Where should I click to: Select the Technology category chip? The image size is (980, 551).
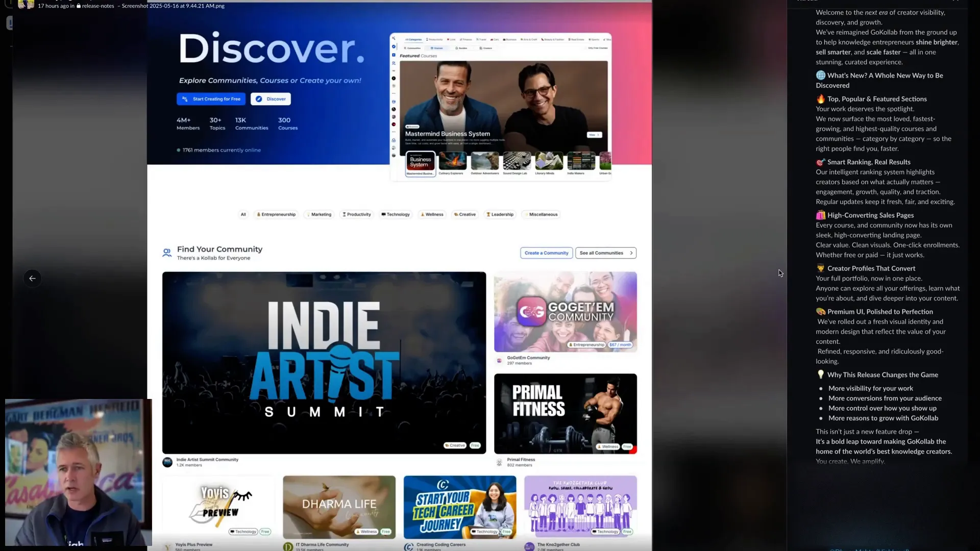tap(396, 214)
